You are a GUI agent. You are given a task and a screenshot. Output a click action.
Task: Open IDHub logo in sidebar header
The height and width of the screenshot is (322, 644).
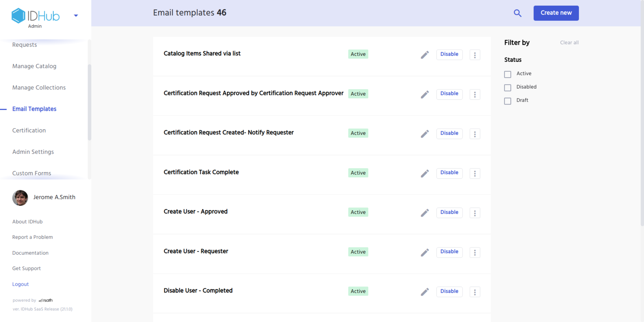click(36, 16)
